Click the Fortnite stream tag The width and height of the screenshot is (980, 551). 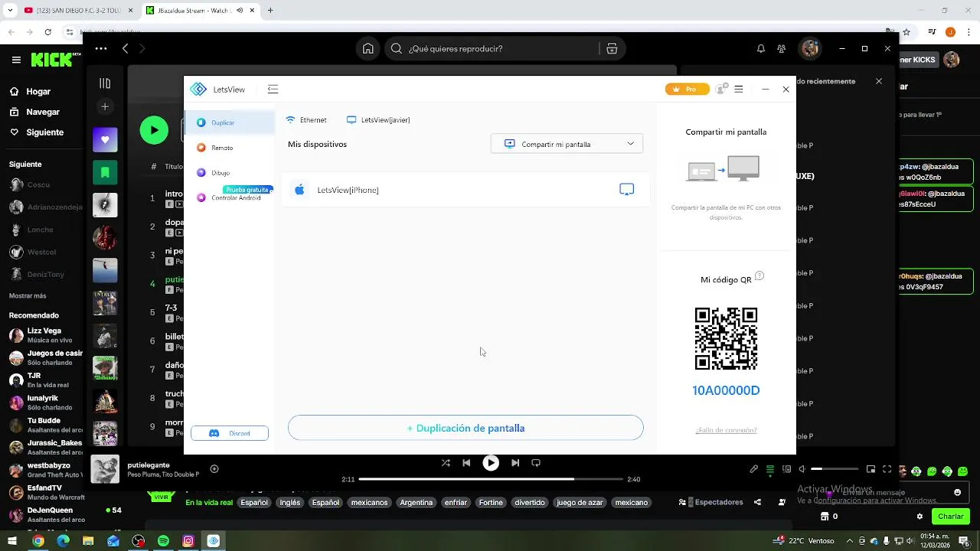(x=491, y=503)
